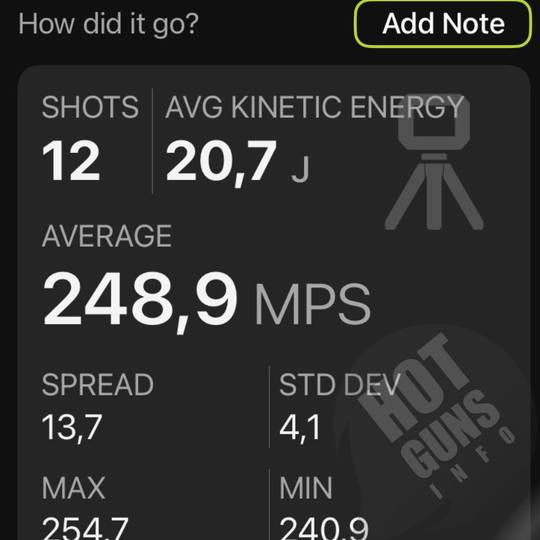Select the AVG KINETIC ENERGY label

(x=314, y=107)
